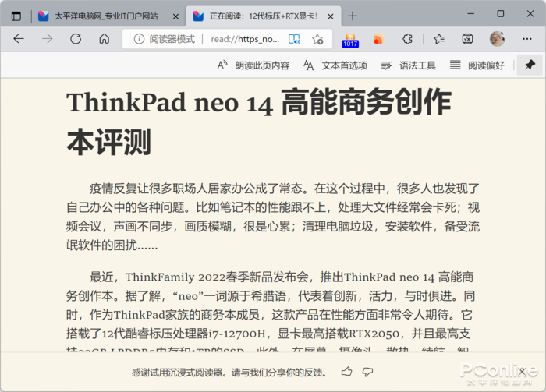Add this page to favorites

(317, 39)
